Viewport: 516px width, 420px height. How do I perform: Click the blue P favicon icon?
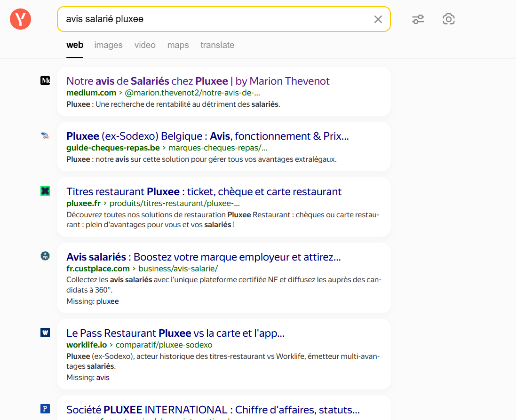[45, 409]
